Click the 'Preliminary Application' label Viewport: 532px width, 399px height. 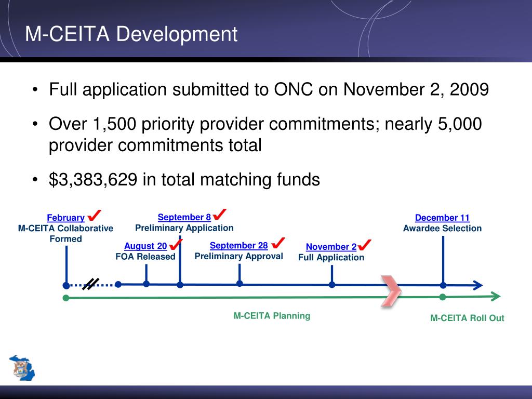[x=184, y=228]
